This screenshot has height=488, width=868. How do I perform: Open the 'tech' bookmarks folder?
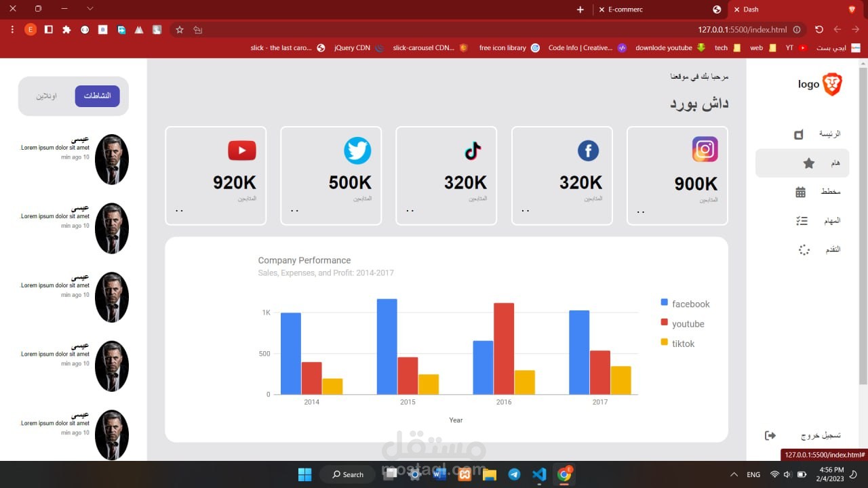[x=728, y=47]
